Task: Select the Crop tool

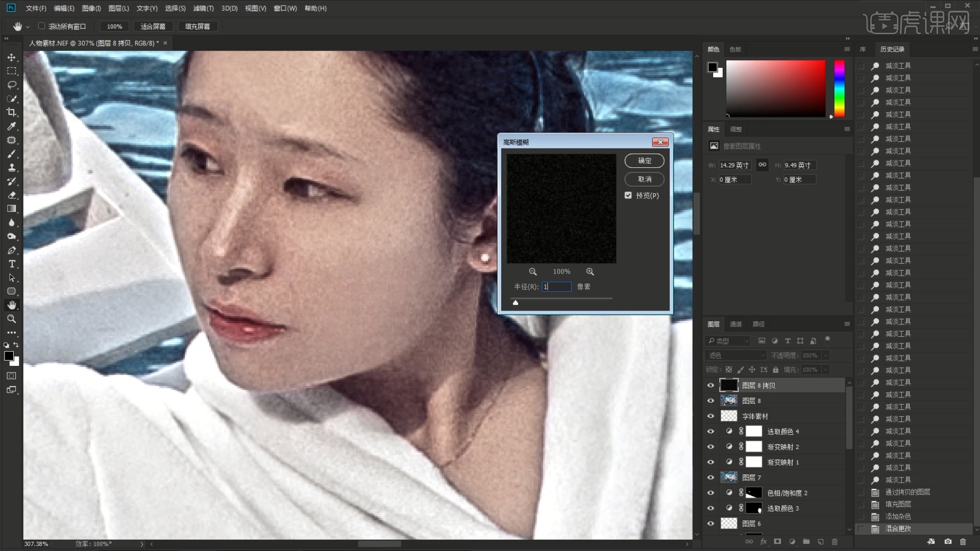Action: [12, 112]
